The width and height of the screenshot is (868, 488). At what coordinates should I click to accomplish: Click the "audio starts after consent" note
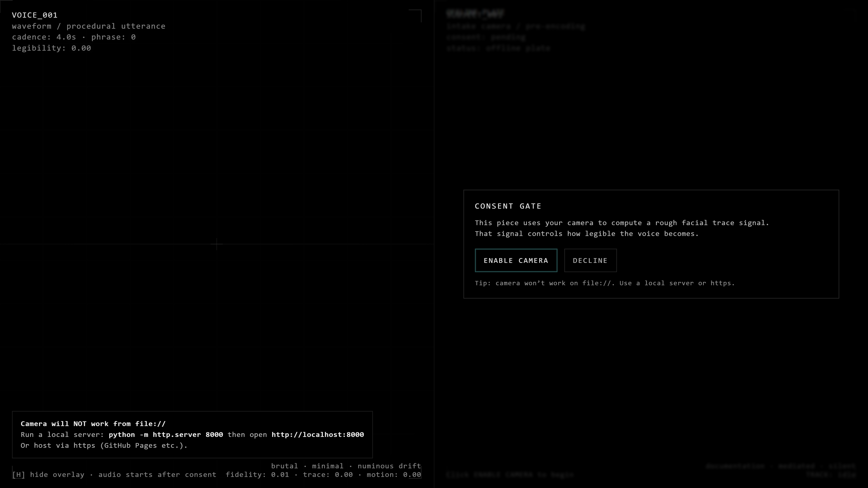click(157, 474)
